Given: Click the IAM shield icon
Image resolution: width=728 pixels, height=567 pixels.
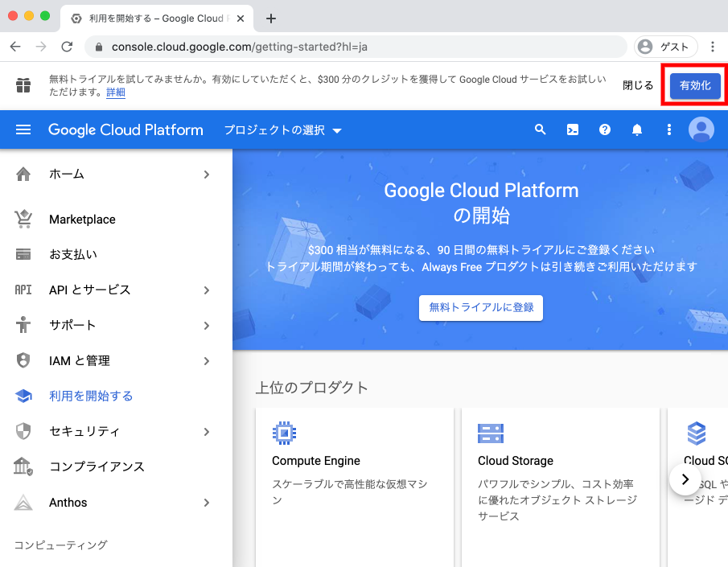Looking at the screenshot, I should pyautogui.click(x=23, y=360).
